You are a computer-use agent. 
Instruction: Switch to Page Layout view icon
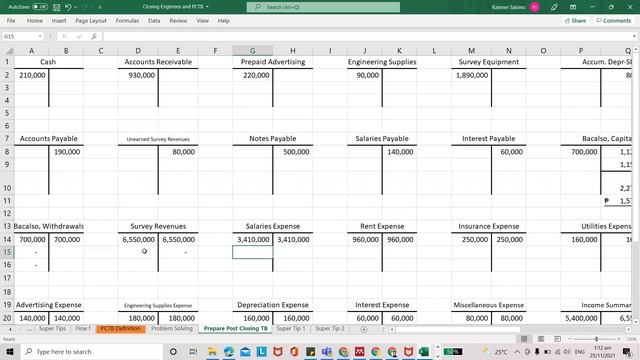(x=541, y=339)
